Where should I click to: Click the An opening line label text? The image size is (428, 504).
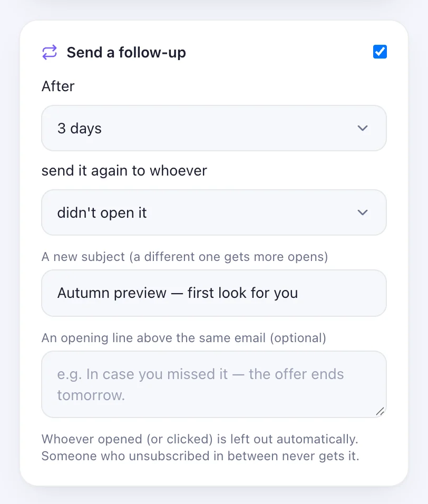pyautogui.click(x=184, y=338)
